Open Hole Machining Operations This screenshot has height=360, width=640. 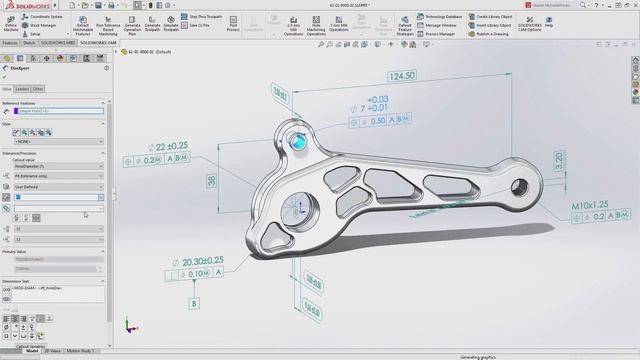click(x=316, y=26)
